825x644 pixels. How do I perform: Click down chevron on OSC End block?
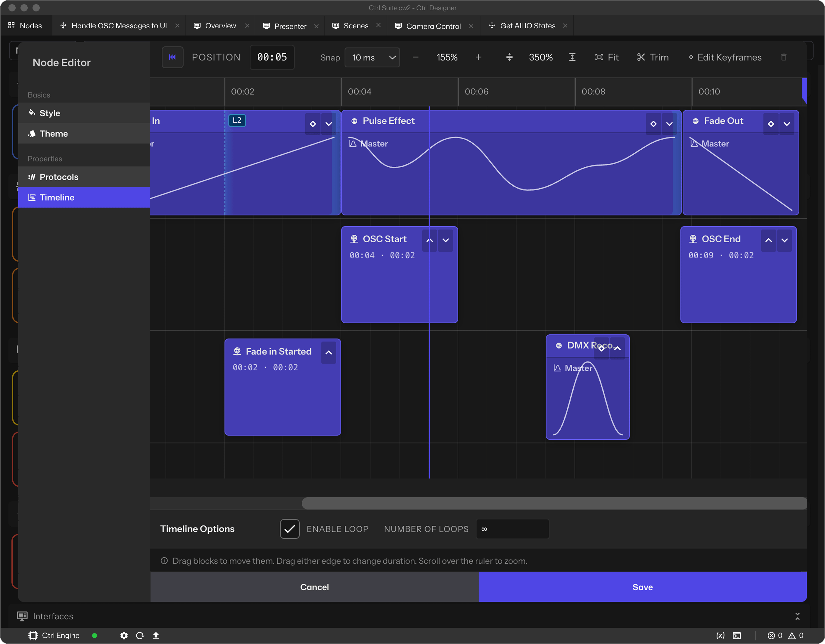tap(784, 240)
